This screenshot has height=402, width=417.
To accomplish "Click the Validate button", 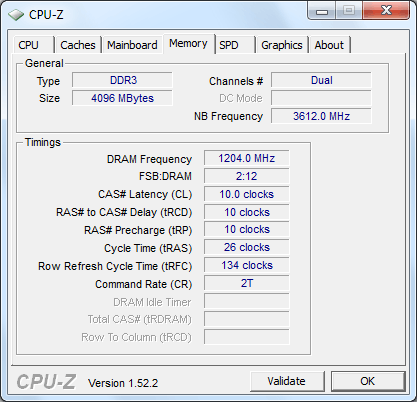I will pos(287,381).
